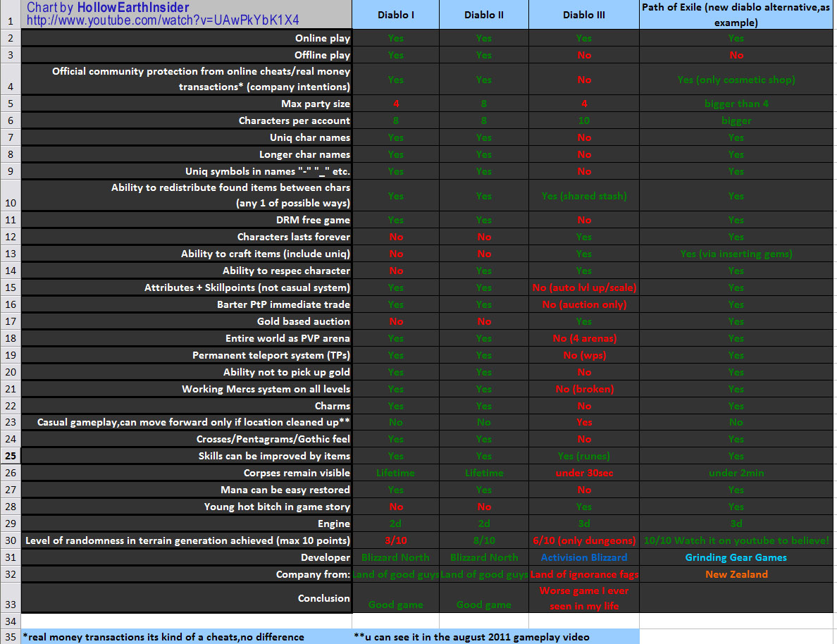Screen dimensions: 837x644
Task: Select the "under 2min" cell
Action: pos(736,473)
